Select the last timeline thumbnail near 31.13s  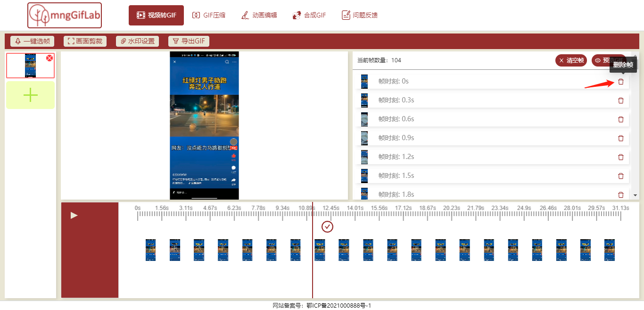(610, 250)
